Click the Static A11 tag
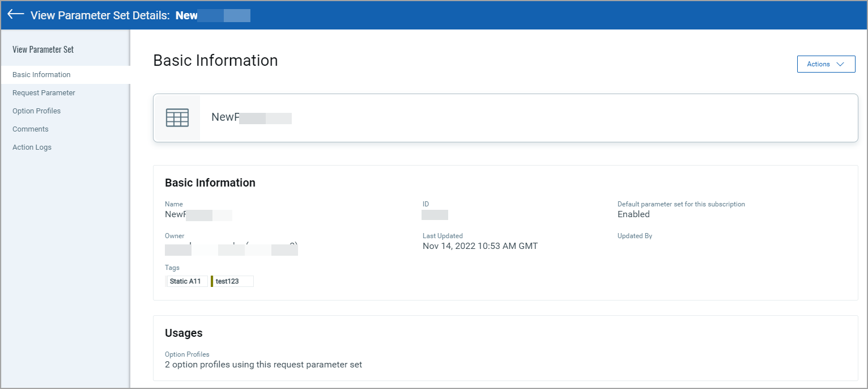 186,281
